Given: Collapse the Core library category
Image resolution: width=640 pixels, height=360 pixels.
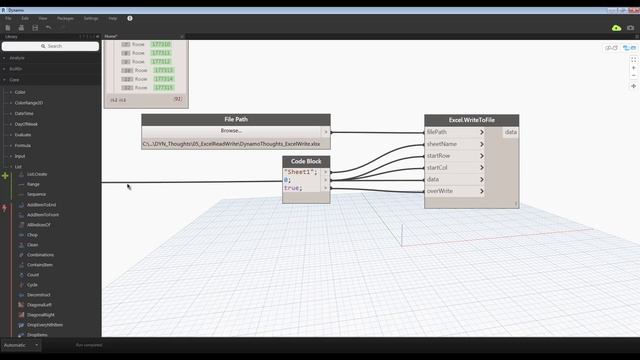Looking at the screenshot, I should tap(14, 80).
